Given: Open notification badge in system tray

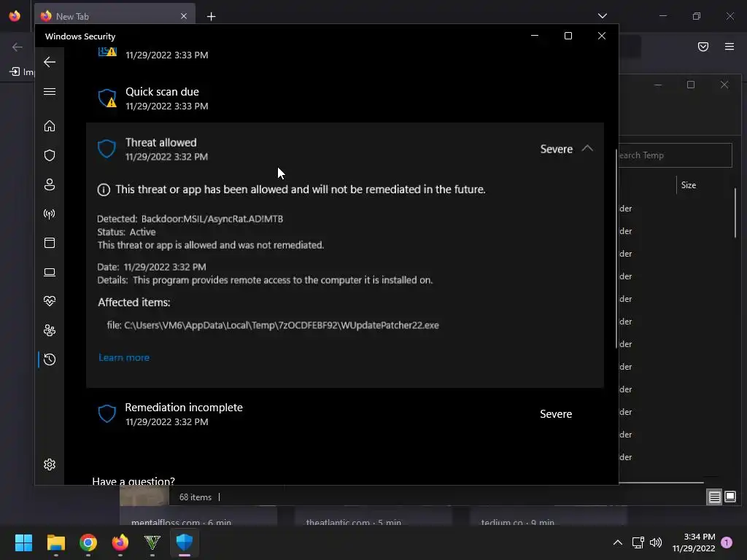Looking at the screenshot, I should tap(727, 542).
